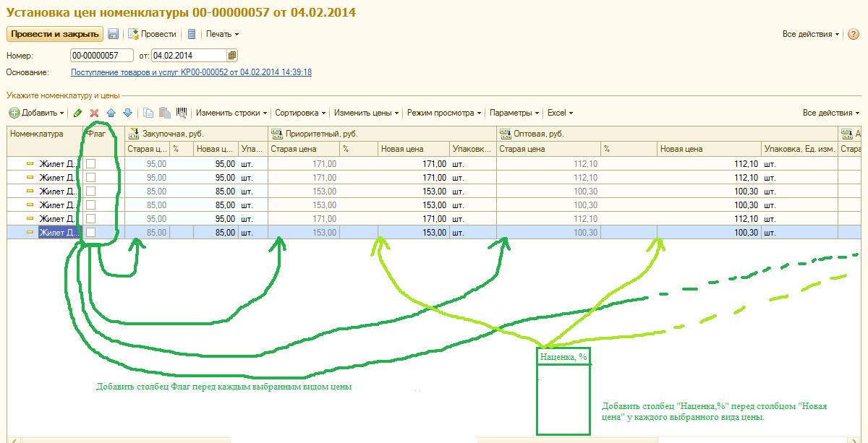This screenshot has height=443, width=868.
Task: Toggle Флаг checkbox in the highlighted last row
Action: pyautogui.click(x=91, y=233)
